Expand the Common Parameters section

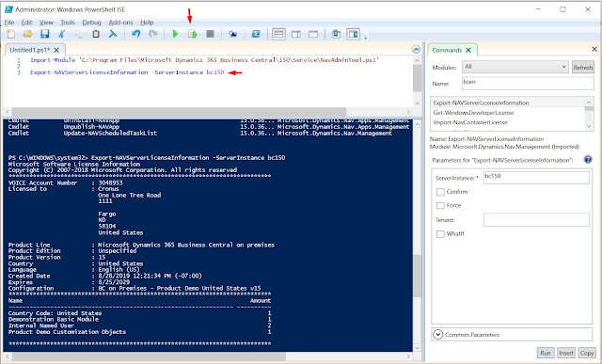point(437,335)
